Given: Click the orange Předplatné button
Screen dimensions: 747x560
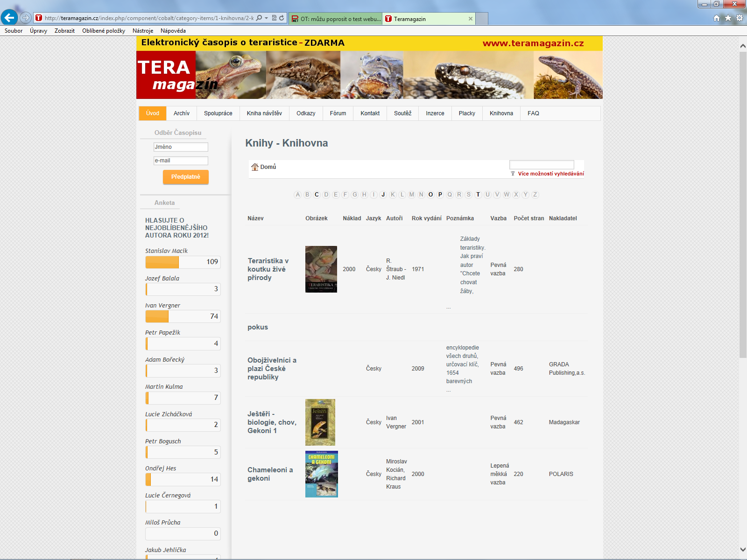Looking at the screenshot, I should (x=186, y=177).
